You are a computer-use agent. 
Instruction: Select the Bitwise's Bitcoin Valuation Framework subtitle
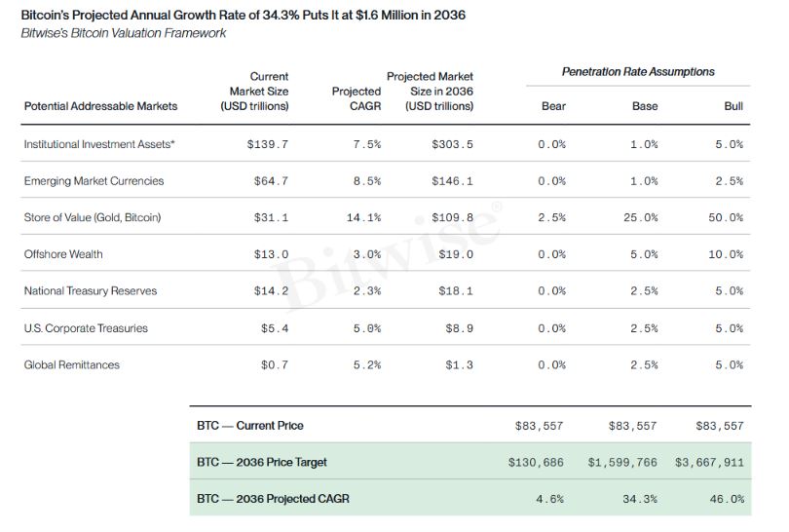tap(124, 33)
